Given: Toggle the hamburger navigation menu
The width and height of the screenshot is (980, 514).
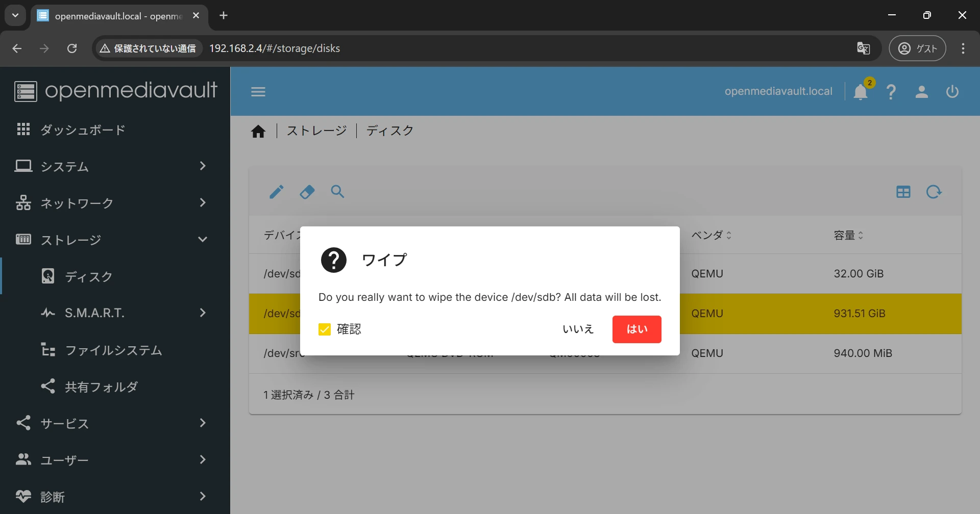Looking at the screenshot, I should [258, 92].
